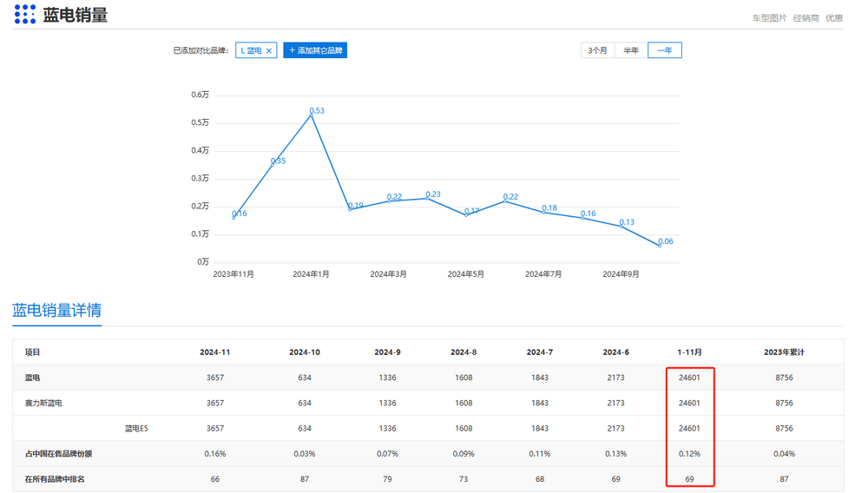Click the 蓝电 row label in table
This screenshot has height=493, width=868.
pos(33,378)
